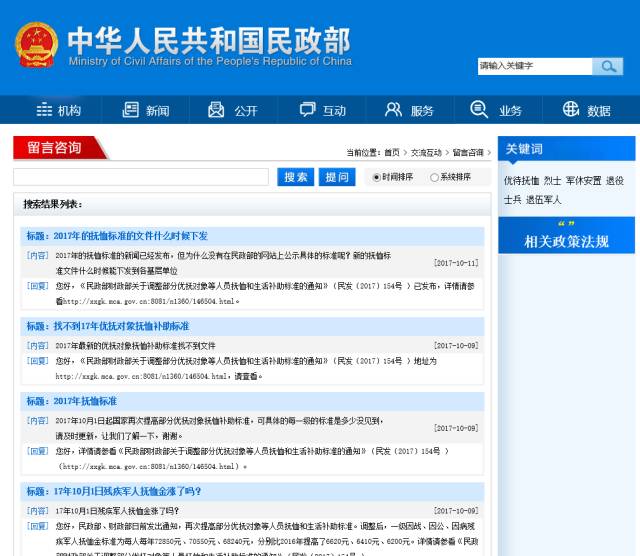
Task: Open the 相关政策法规 banner
Action: 567,236
